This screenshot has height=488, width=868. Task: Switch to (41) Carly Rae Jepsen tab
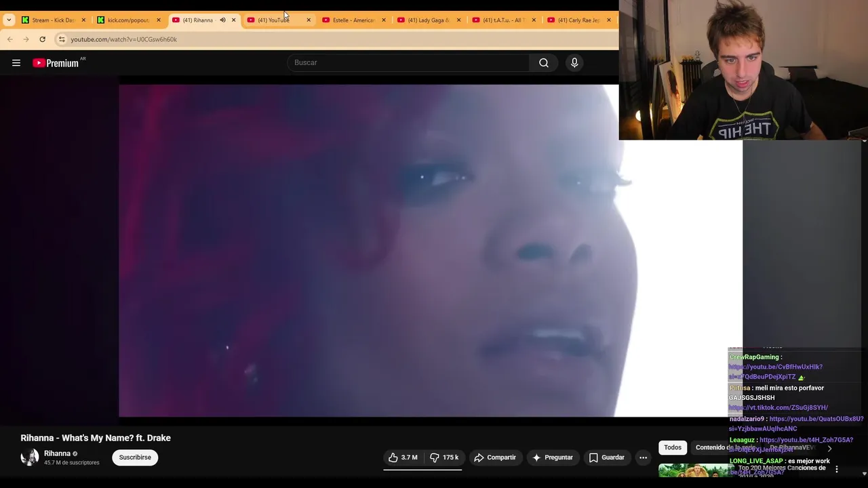coord(578,20)
